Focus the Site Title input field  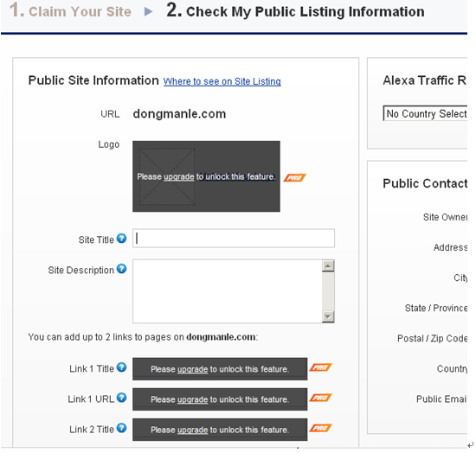coord(234,239)
